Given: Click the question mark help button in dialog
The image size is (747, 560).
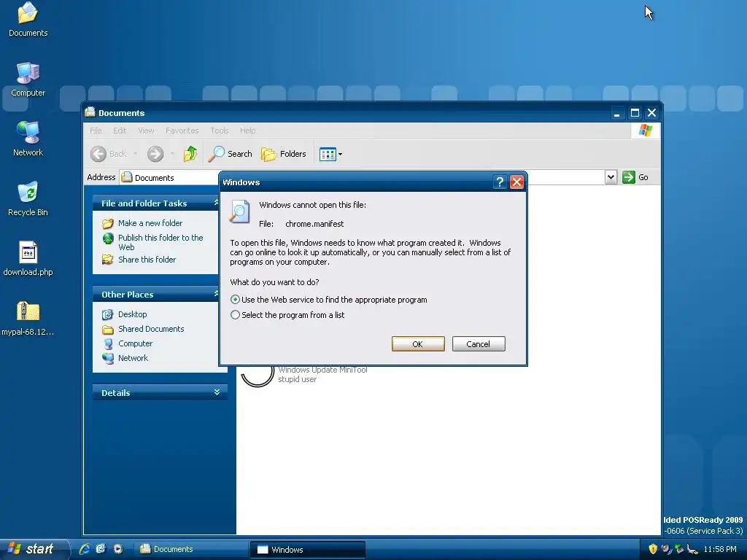Looking at the screenshot, I should (499, 182).
